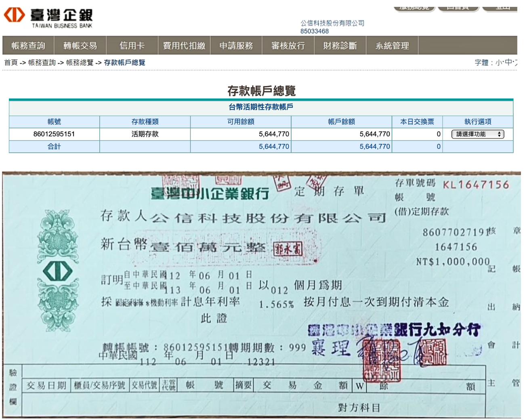Open the 申請服務 menu
The width and height of the screenshot is (525, 420).
click(236, 45)
